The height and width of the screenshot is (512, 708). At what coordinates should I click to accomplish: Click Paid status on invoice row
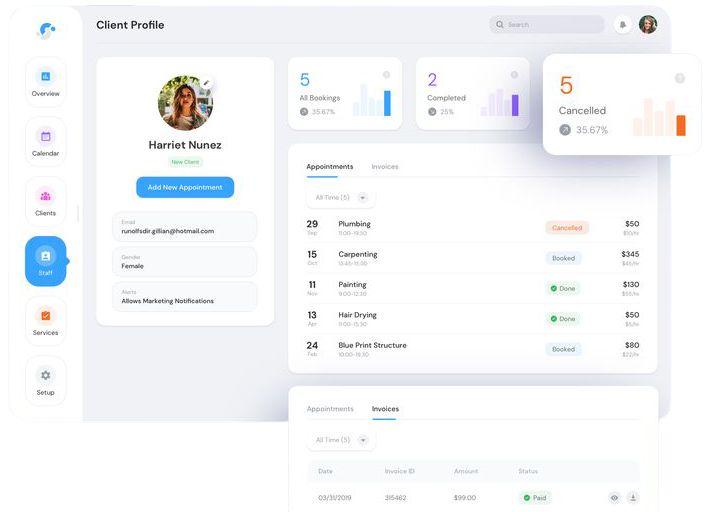[535, 498]
